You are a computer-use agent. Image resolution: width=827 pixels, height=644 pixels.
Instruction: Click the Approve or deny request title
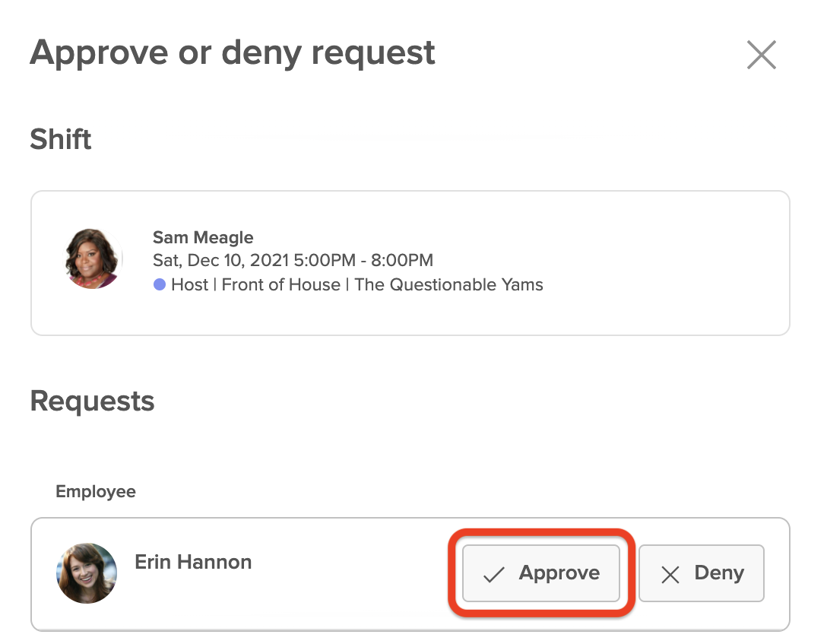point(233,52)
